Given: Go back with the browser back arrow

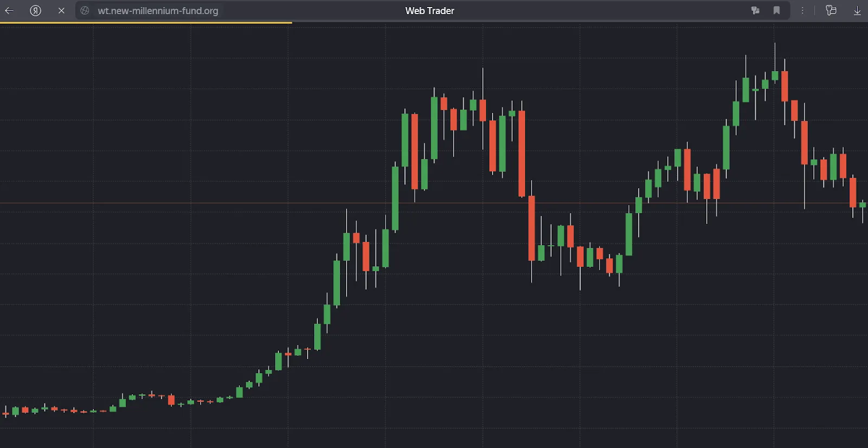Looking at the screenshot, I should pos(9,10).
